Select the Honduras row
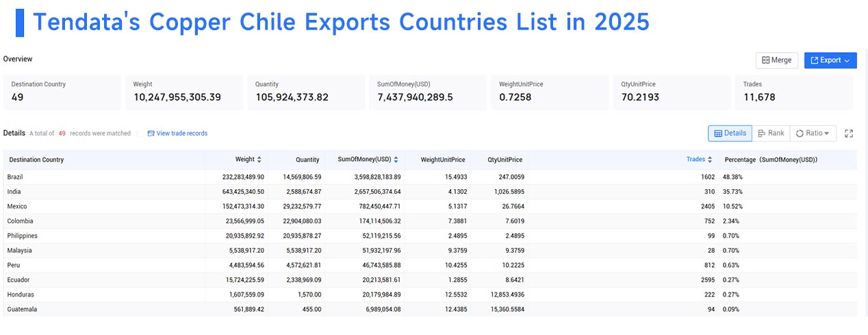Viewport: 868px width, 335px height. [x=430, y=295]
